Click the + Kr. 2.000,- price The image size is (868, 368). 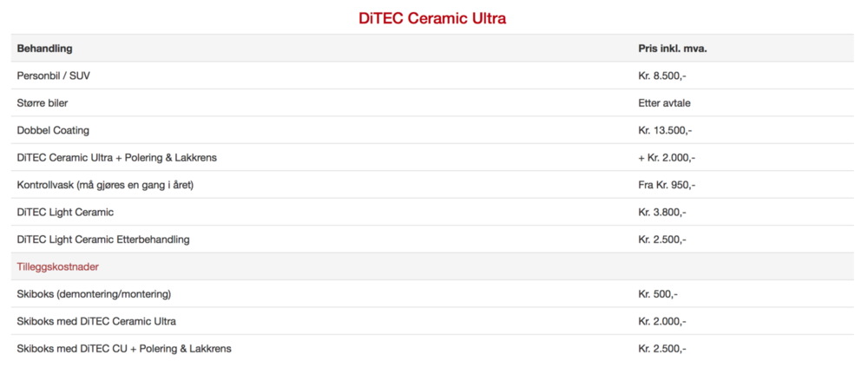click(667, 158)
